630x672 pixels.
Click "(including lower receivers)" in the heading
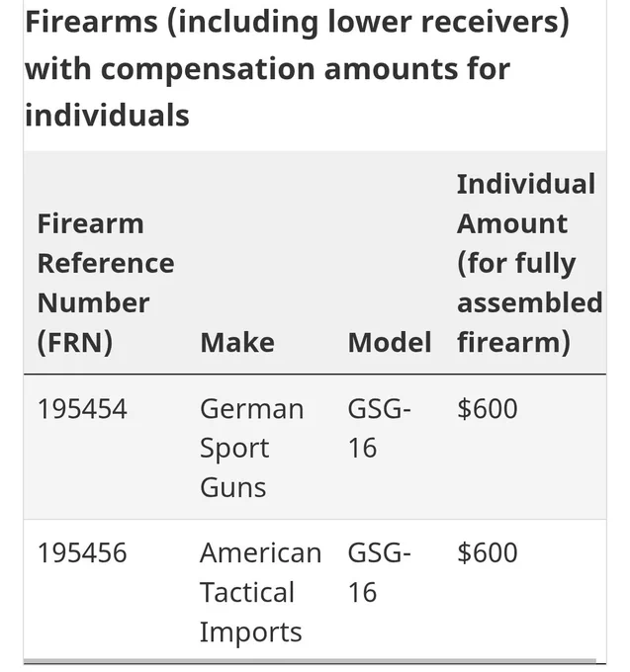(368, 22)
